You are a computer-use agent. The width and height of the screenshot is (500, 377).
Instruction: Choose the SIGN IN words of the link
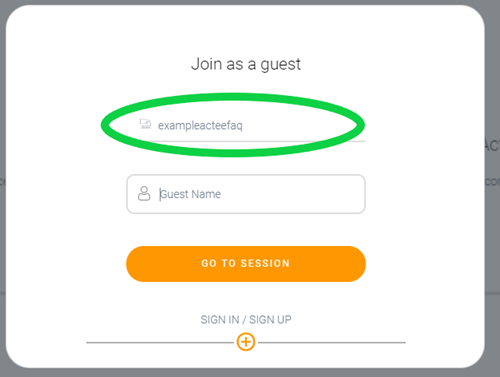point(220,320)
